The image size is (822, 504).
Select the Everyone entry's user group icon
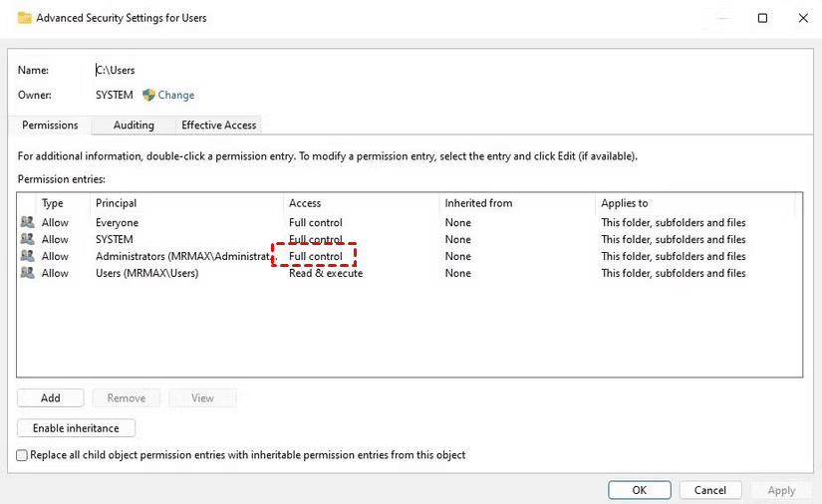click(27, 223)
